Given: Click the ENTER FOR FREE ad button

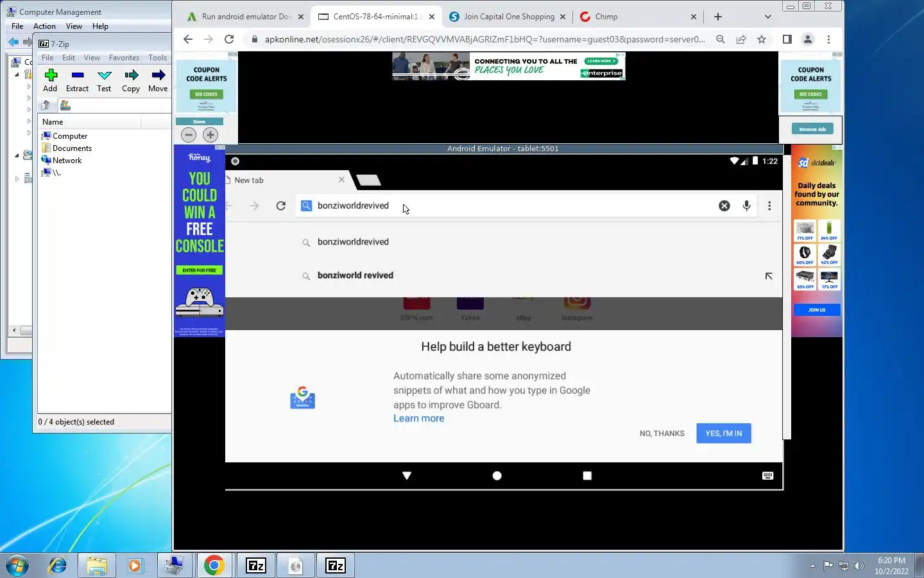Looking at the screenshot, I should [199, 270].
